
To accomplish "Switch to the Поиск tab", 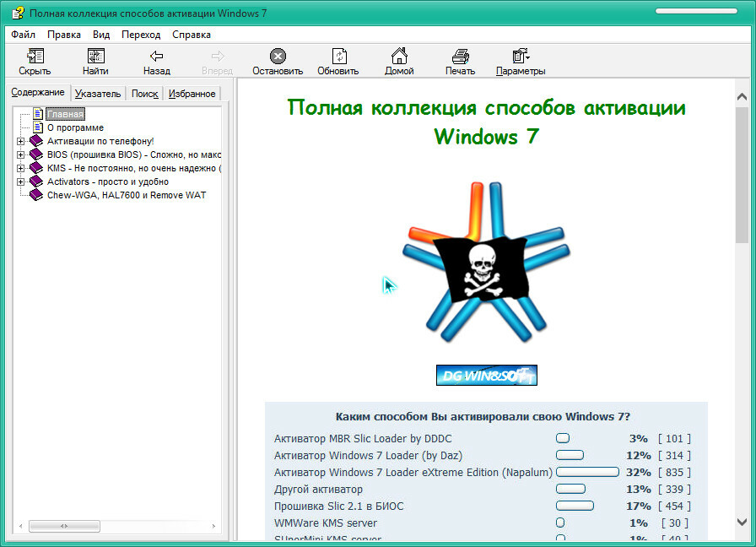I will pos(144,94).
